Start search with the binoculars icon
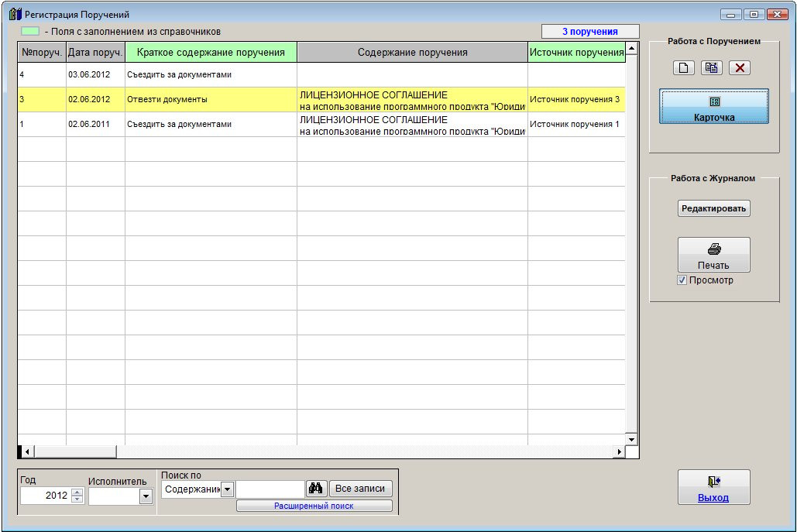The image size is (797, 532). (315, 489)
